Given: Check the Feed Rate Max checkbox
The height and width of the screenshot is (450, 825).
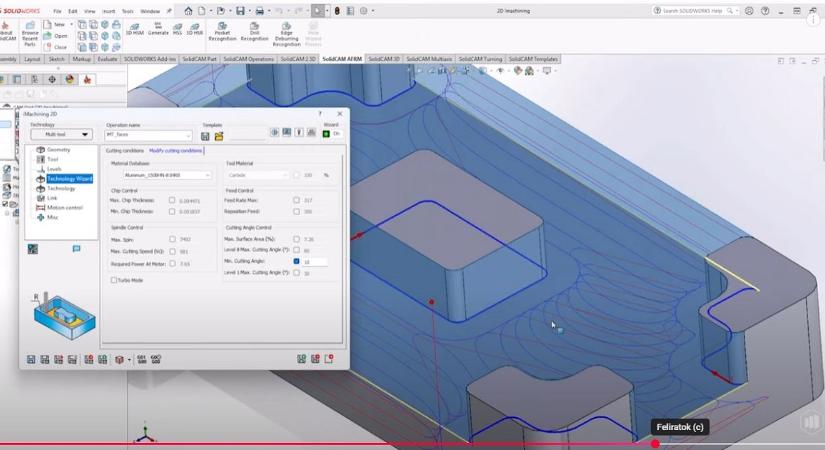Looking at the screenshot, I should click(x=296, y=201).
